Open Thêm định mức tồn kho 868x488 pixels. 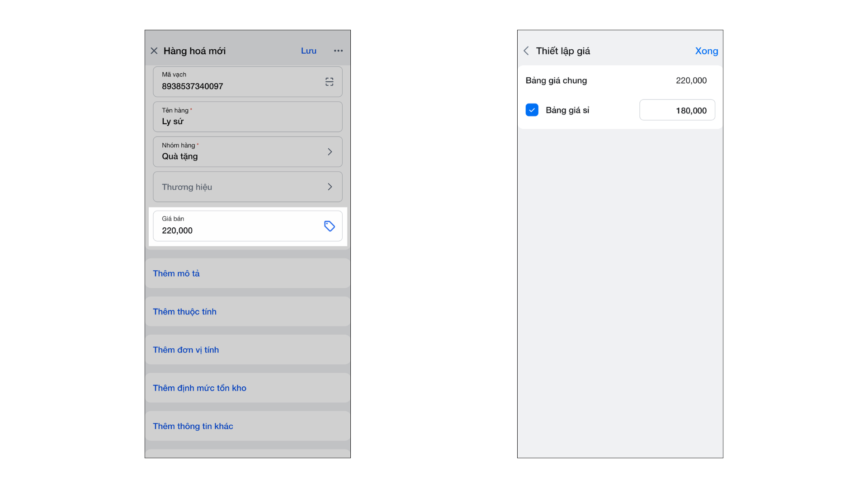199,388
